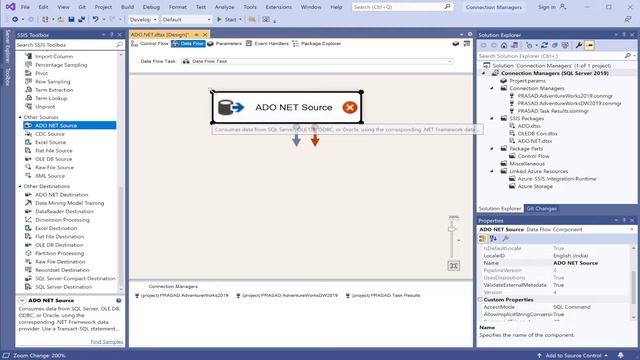Image resolution: width=640 pixels, height=360 pixels.
Task: Click the Undo arrow icon
Action: click(95, 19)
